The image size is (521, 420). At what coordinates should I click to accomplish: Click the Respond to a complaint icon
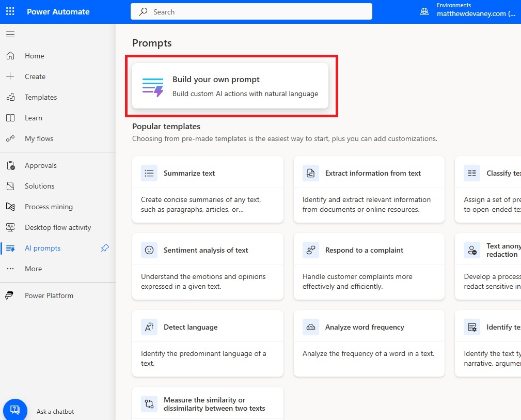pyautogui.click(x=311, y=250)
